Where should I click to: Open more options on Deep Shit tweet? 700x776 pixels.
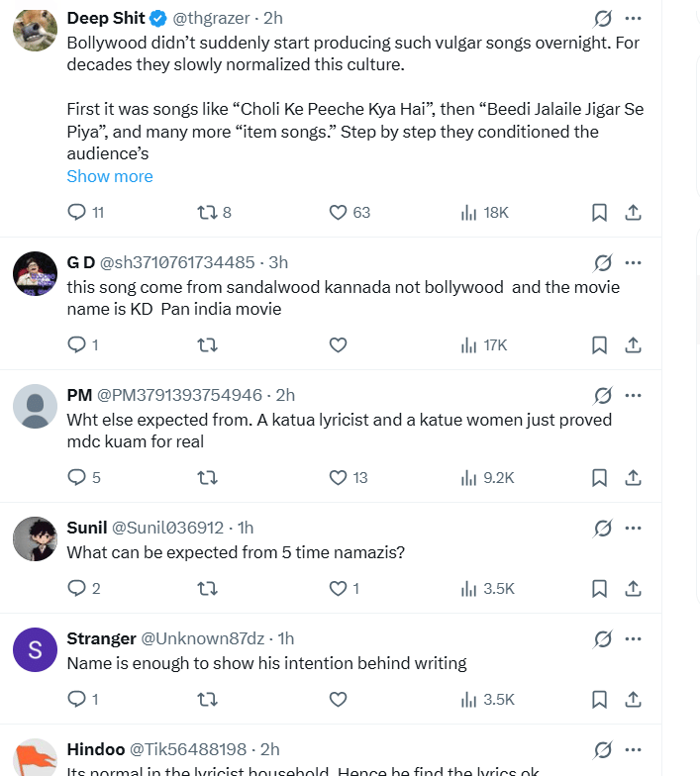634,18
